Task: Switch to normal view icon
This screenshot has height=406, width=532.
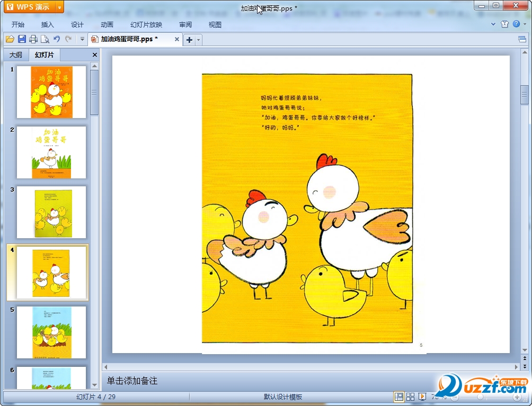Action: click(x=399, y=397)
